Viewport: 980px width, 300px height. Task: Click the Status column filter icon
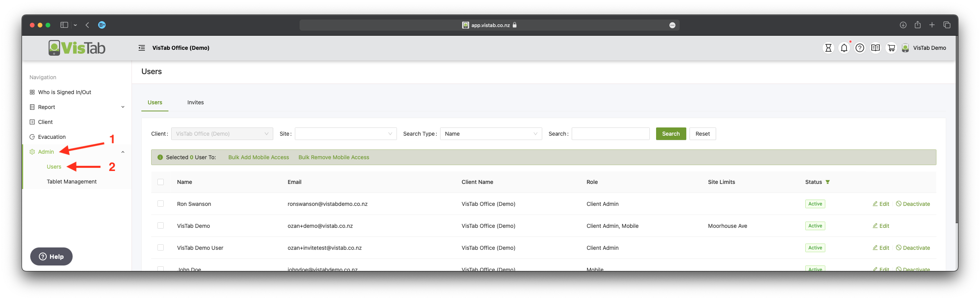coord(828,182)
